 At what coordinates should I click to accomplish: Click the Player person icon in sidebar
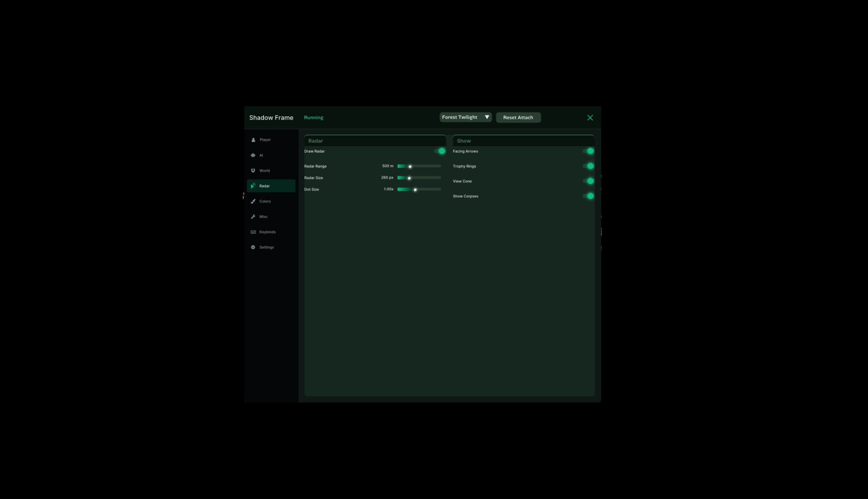[x=253, y=140]
